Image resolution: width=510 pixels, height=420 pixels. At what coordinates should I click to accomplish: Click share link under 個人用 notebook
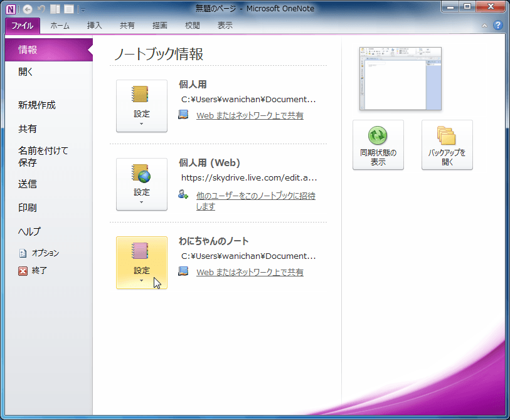pyautogui.click(x=250, y=116)
